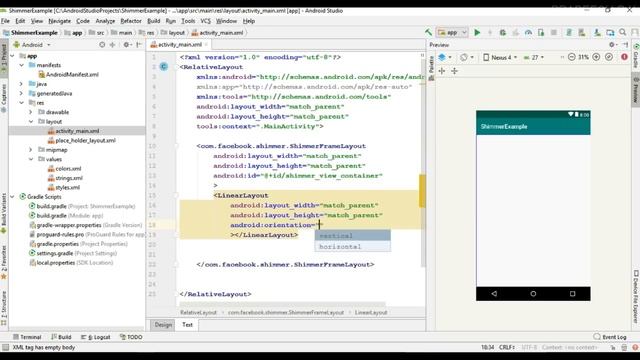
Task: Click Project panel gear settings icon
Action: tap(126, 45)
